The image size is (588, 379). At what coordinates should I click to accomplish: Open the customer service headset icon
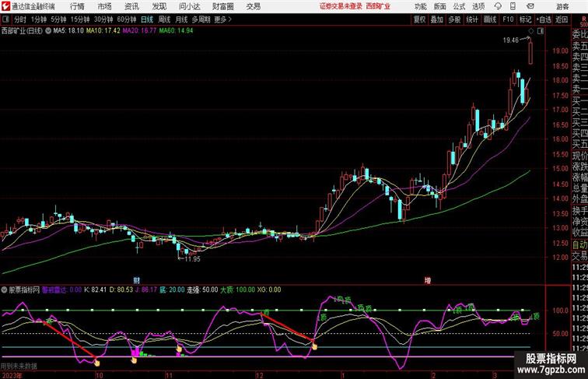click(499, 6)
